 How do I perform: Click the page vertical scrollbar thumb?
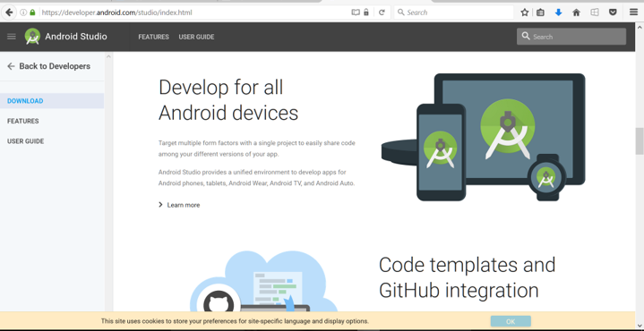[x=640, y=141]
